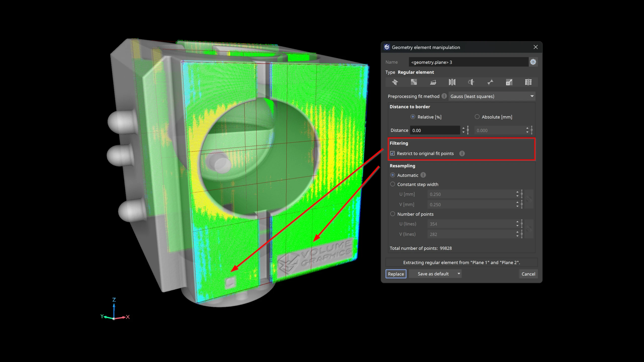Screen dimensions: 644x362
Task: Open slider icon beside U (lines) field
Action: click(x=522, y=224)
